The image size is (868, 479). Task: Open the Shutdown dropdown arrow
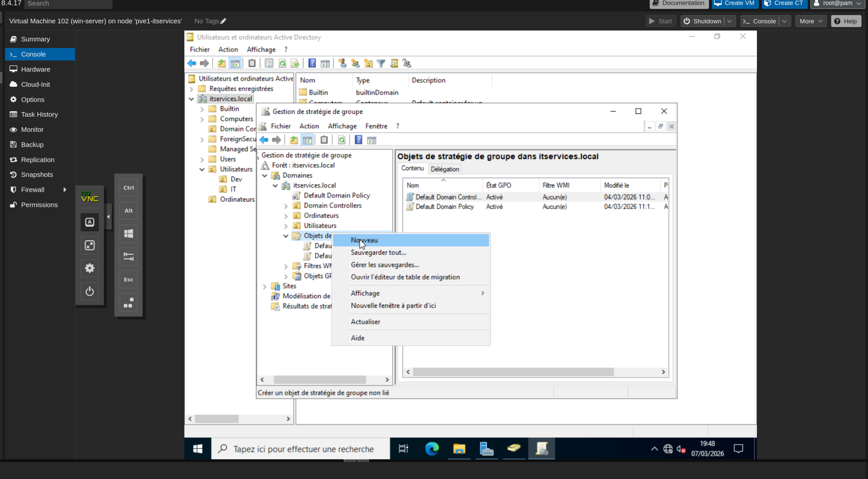click(x=730, y=21)
